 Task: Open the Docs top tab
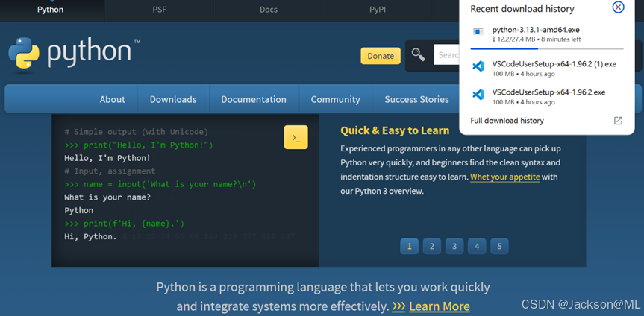(269, 10)
